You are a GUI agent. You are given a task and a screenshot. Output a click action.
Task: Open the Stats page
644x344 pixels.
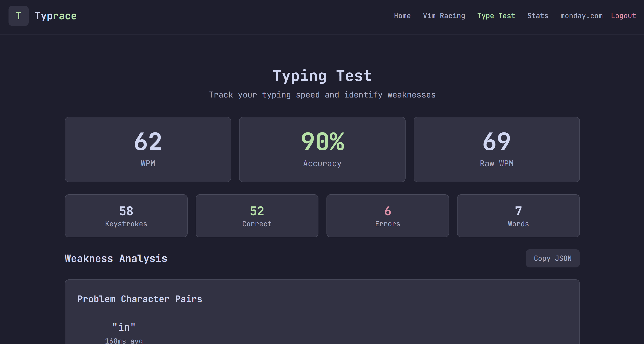coord(538,16)
